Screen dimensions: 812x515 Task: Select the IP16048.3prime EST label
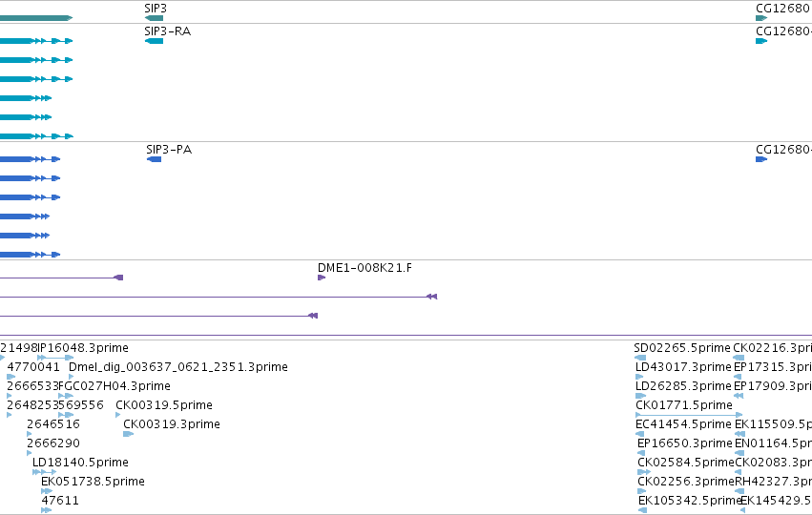pyautogui.click(x=83, y=348)
